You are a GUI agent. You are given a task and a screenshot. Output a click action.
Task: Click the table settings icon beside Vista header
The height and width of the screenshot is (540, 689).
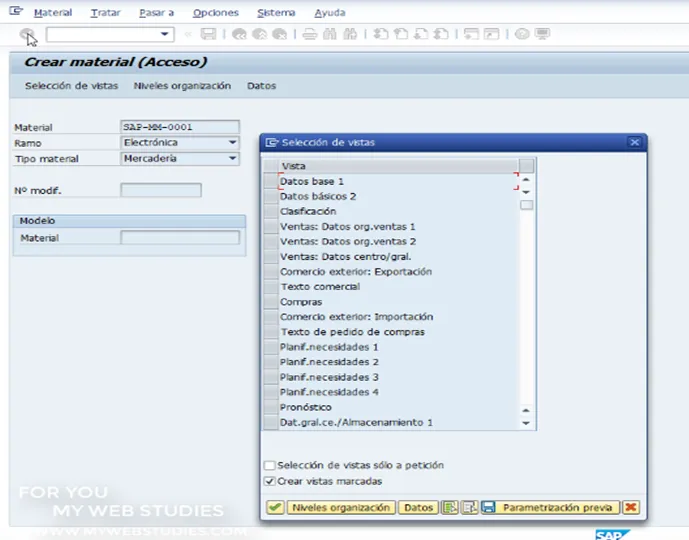(526, 166)
